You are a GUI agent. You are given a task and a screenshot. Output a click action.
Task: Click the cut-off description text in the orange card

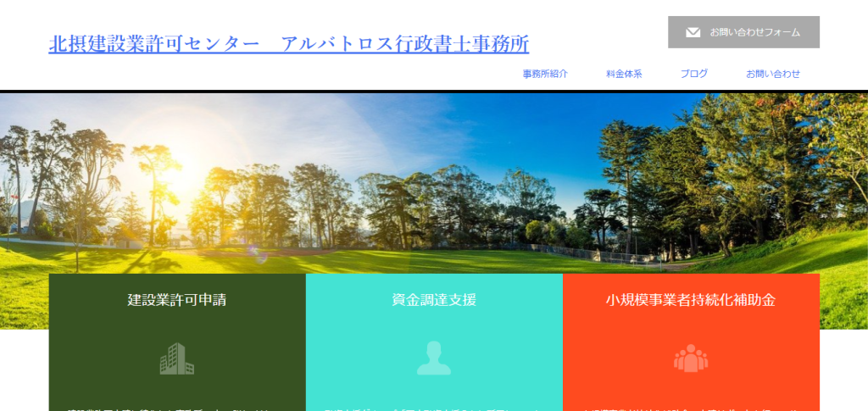690,408
